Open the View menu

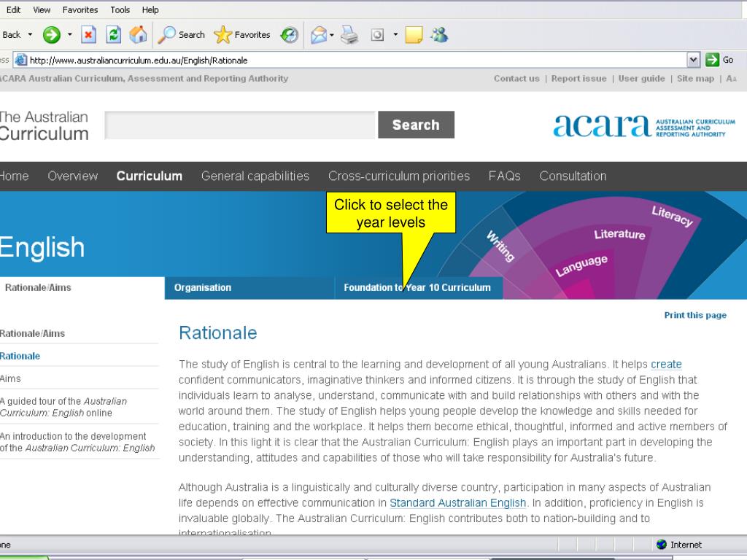tap(42, 9)
